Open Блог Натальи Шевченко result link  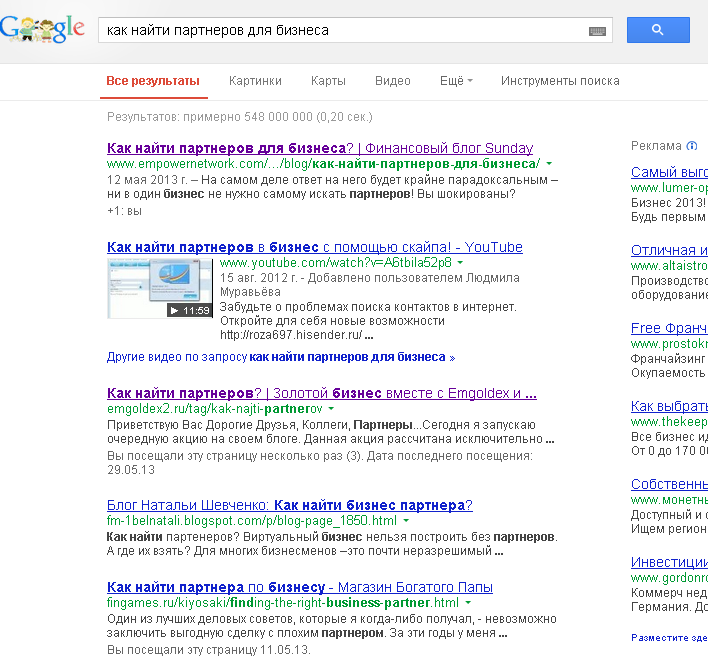[x=289, y=505]
